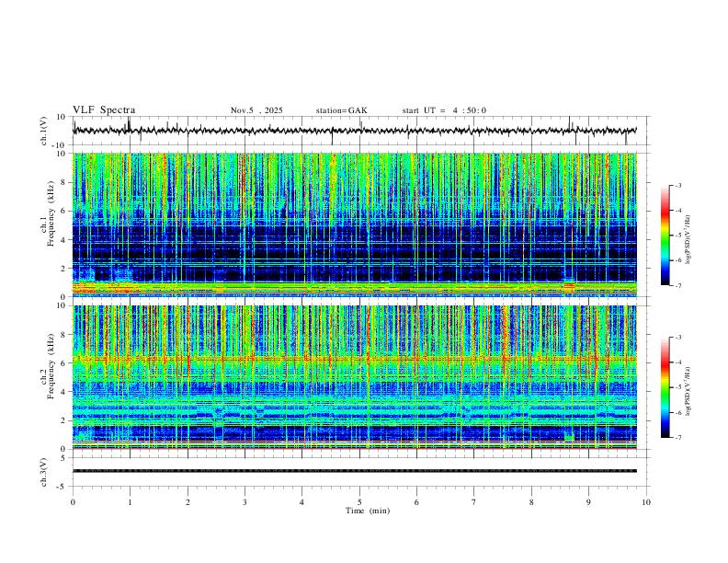Click the "-10" tick of ch.1(V) axis
Screen dimensions: 728x563
(x=60, y=145)
